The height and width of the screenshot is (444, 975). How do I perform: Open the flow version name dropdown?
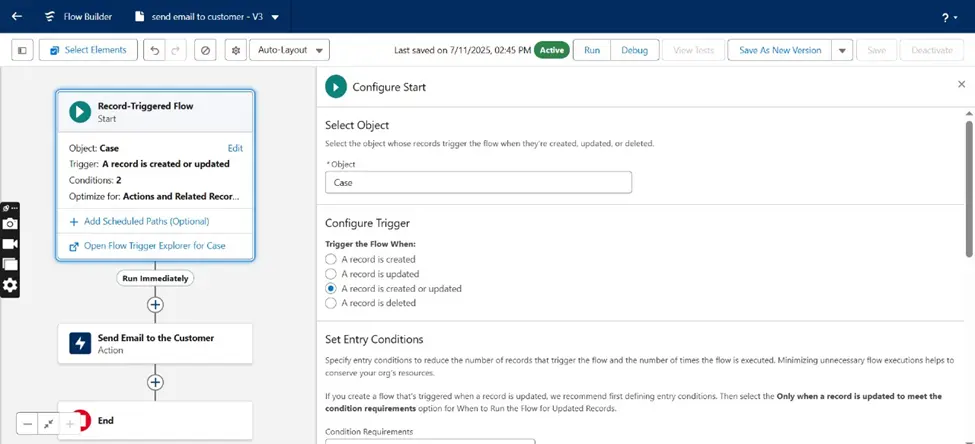pyautogui.click(x=275, y=17)
